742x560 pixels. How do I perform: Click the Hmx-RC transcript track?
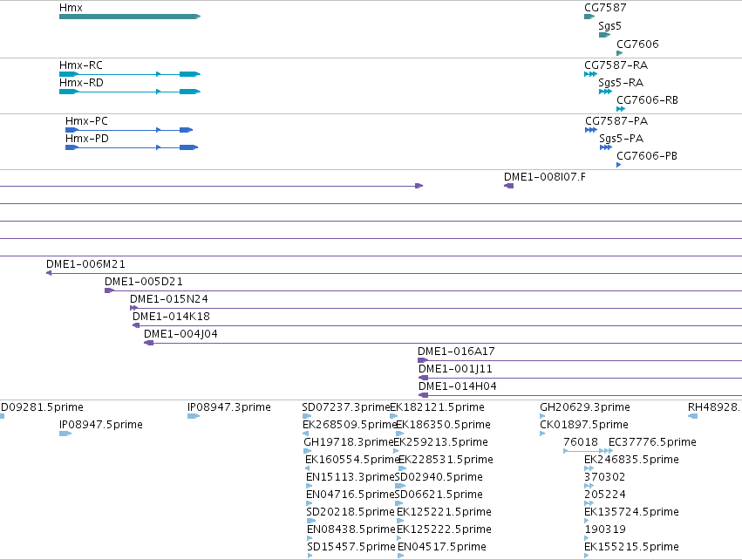coord(130,74)
